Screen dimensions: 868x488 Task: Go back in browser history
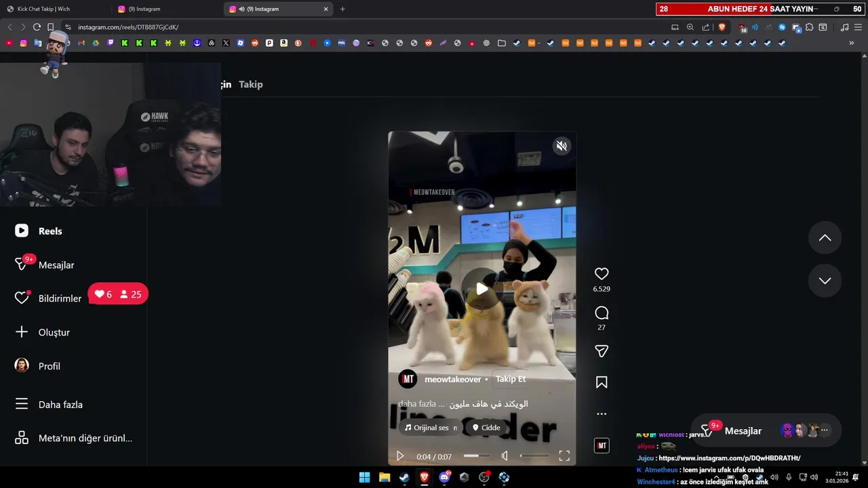9,27
